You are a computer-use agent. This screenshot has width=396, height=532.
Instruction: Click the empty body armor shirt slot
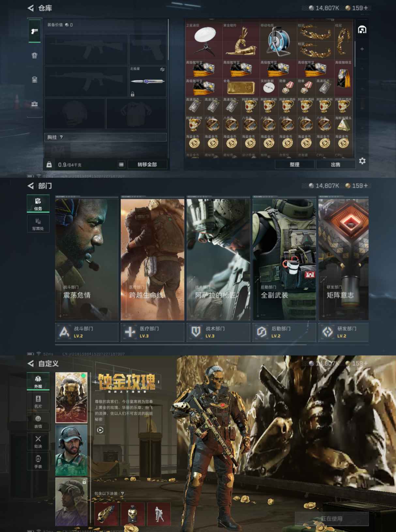click(136, 113)
